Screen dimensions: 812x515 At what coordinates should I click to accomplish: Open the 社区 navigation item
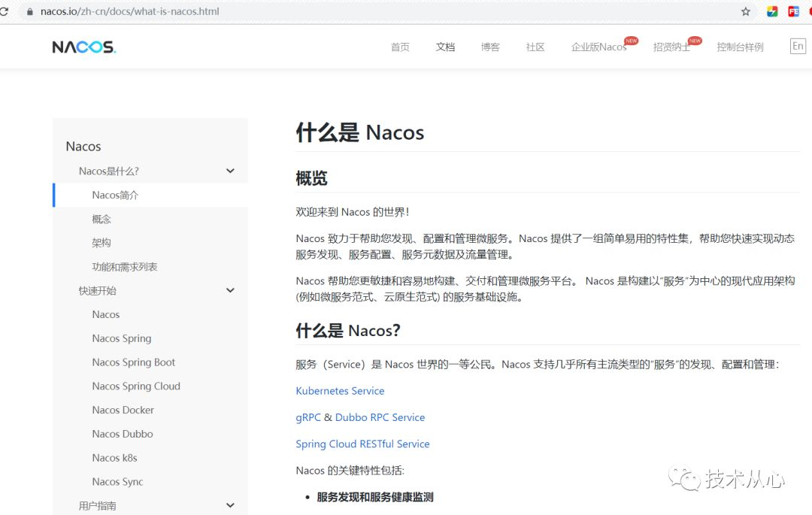click(x=535, y=47)
